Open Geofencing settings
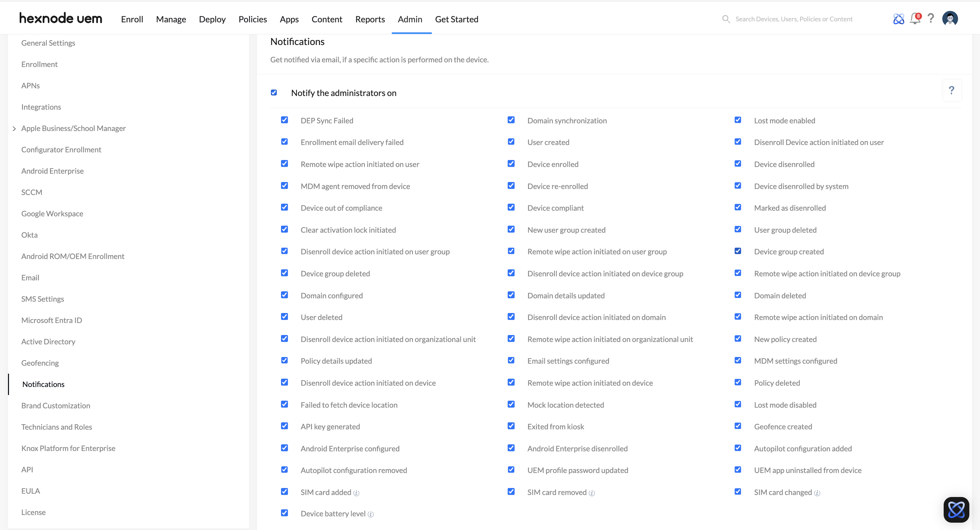The height and width of the screenshot is (530, 980). tap(40, 363)
